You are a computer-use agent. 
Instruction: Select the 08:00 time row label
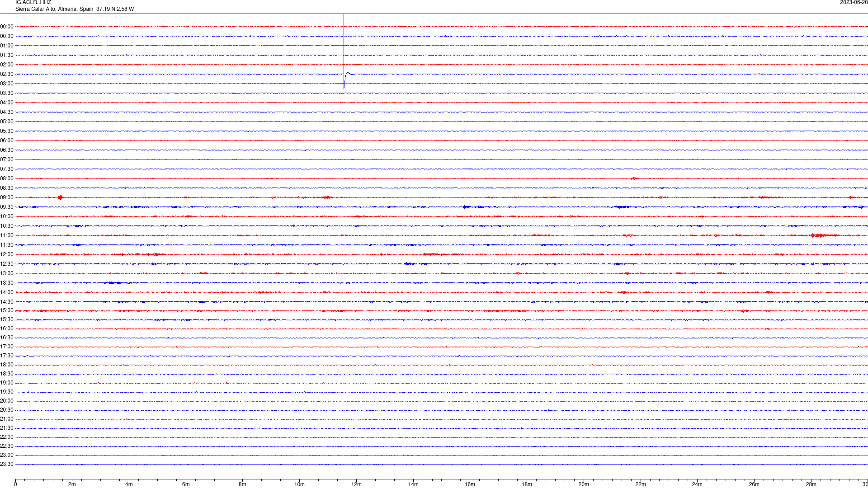(7, 178)
